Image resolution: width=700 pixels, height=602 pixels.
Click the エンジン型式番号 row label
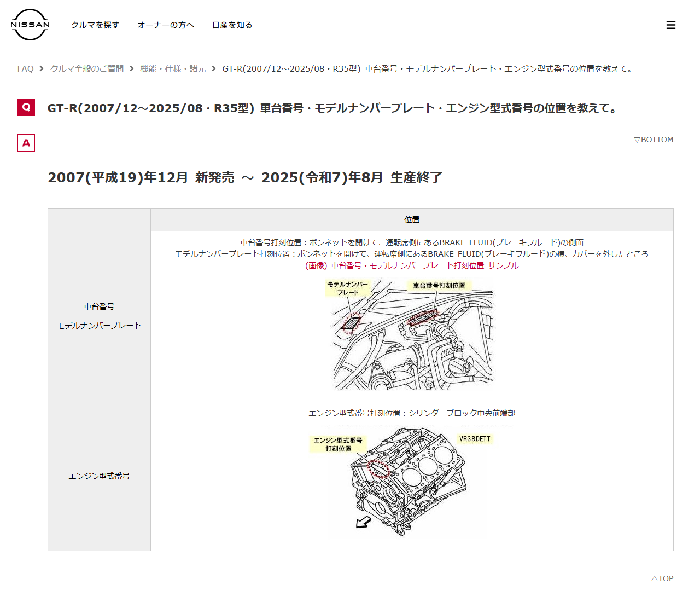pyautogui.click(x=99, y=476)
